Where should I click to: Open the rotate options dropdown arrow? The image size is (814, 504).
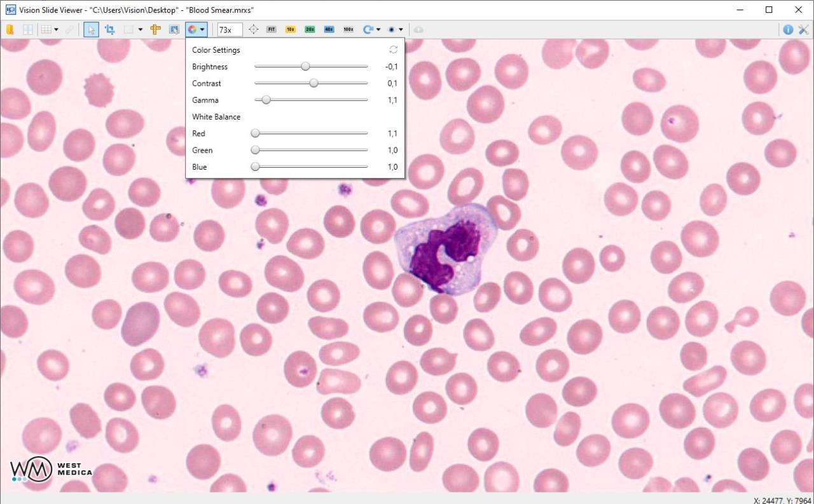[x=378, y=30]
